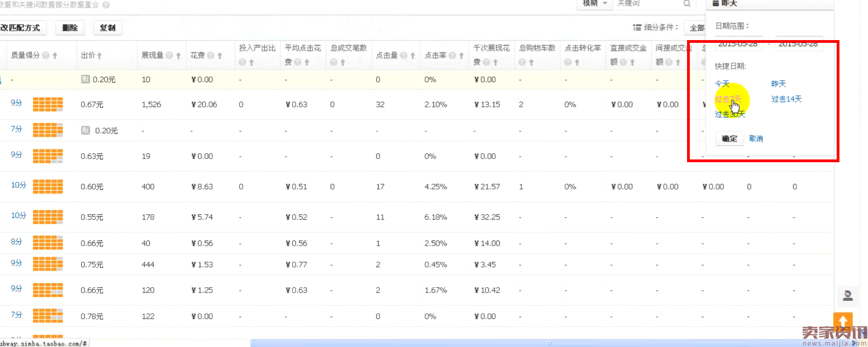Sort the 点击率 column with its arrow
This screenshot has height=347, width=868.
(x=461, y=55)
